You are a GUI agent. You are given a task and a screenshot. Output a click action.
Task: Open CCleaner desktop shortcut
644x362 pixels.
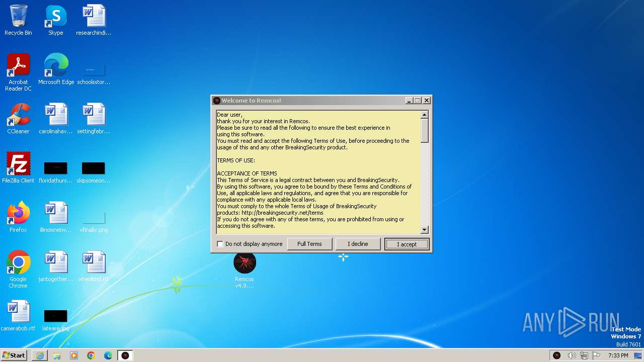coord(18,119)
